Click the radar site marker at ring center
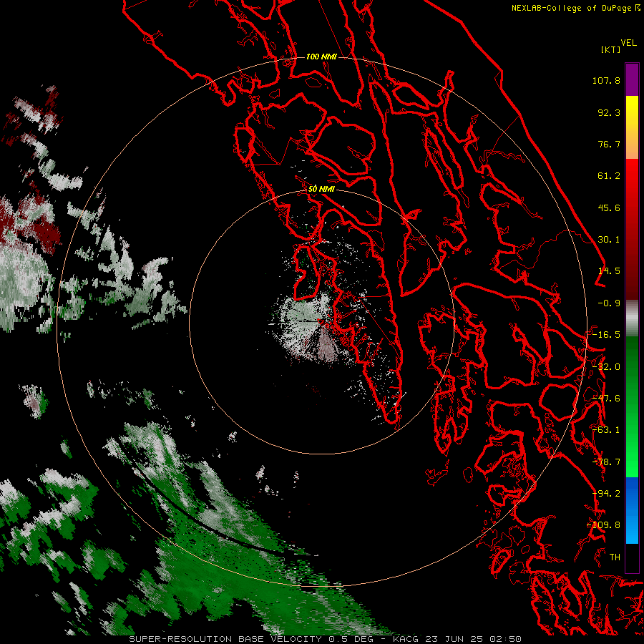This screenshot has width=644, height=644. pos(321,321)
